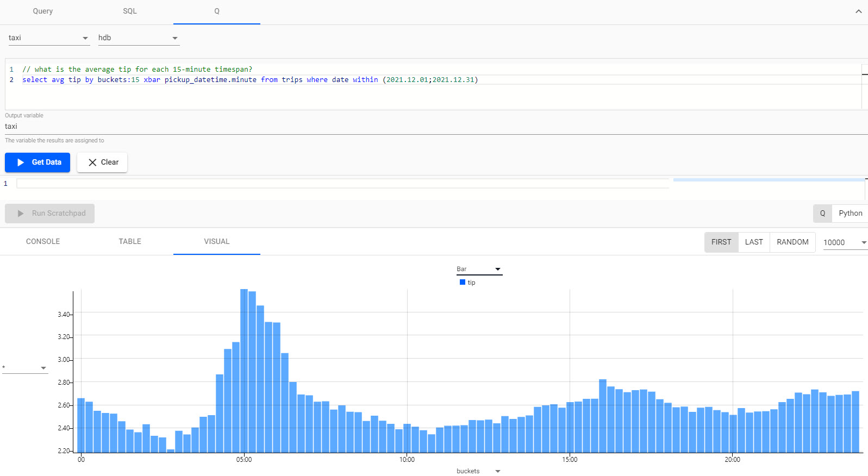The image size is (868, 476).
Task: Switch to the Query tab
Action: 43,11
